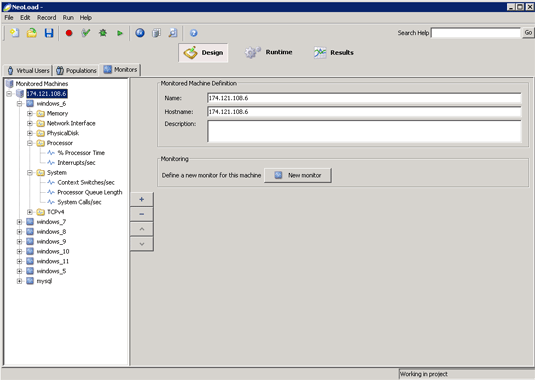Click the counter icon for Interrupts/sec

[x=51, y=163]
